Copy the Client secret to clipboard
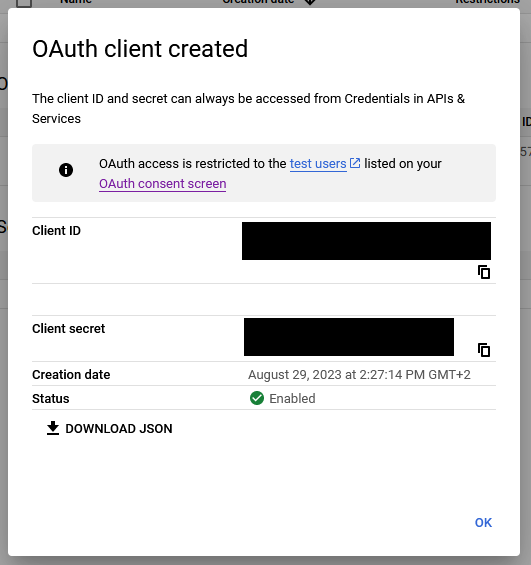531x565 pixels. coord(484,350)
